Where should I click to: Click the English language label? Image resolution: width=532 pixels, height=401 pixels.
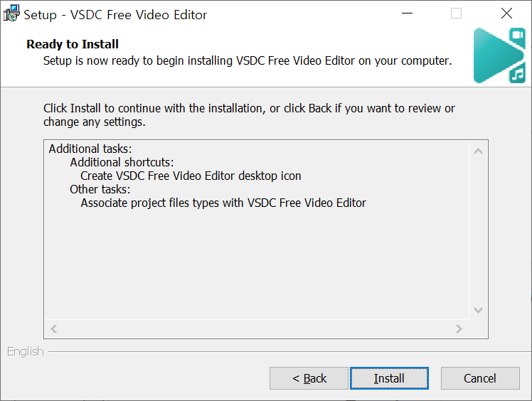coord(26,351)
